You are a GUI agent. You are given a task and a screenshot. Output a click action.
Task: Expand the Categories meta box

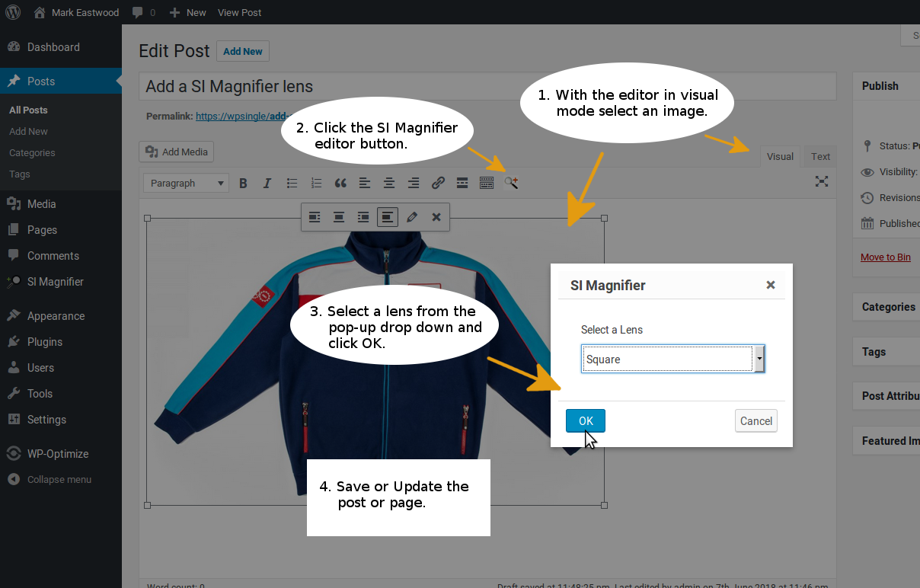coord(887,307)
